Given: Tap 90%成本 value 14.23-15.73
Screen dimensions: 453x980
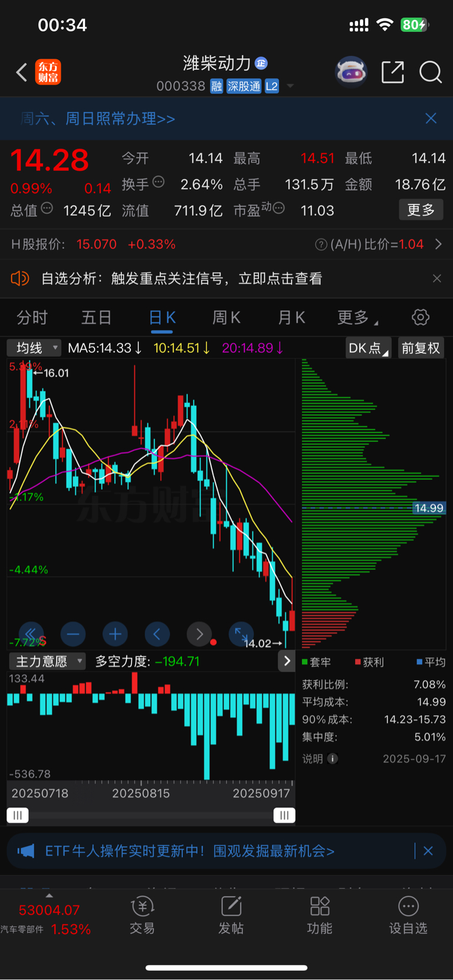Looking at the screenshot, I should [x=415, y=720].
